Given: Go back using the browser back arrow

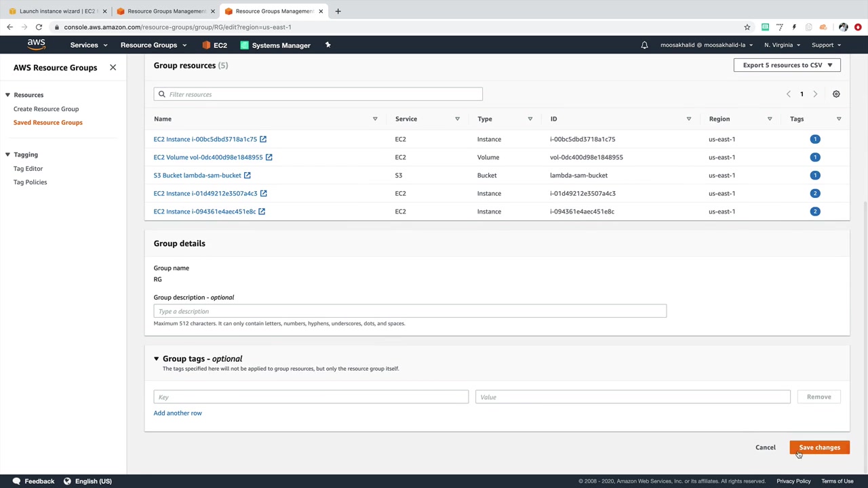Looking at the screenshot, I should point(9,27).
